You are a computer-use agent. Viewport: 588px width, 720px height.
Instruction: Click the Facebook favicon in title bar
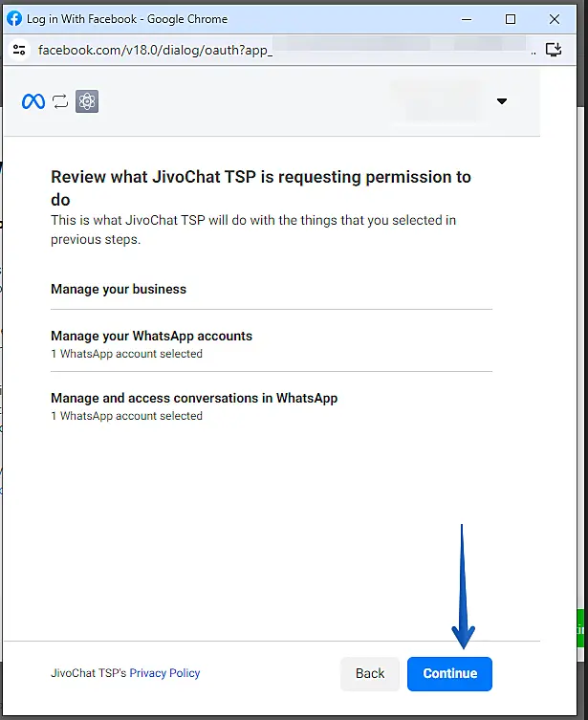(14, 18)
